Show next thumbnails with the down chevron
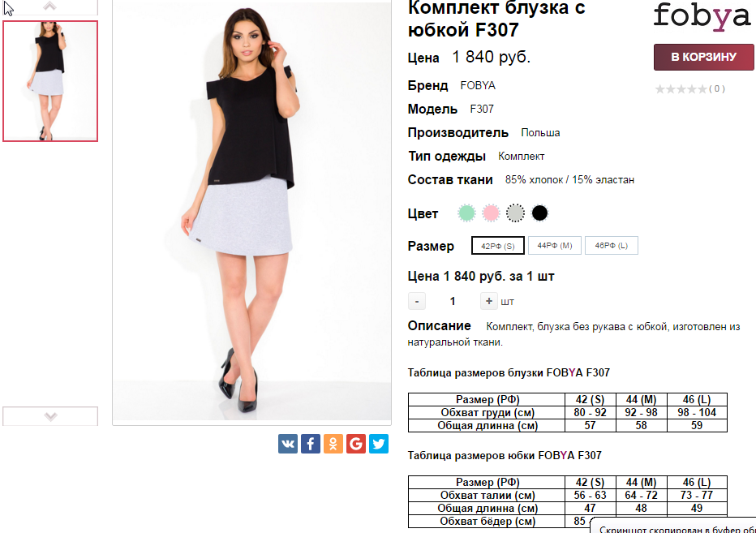The height and width of the screenshot is (533, 756). pos(50,416)
